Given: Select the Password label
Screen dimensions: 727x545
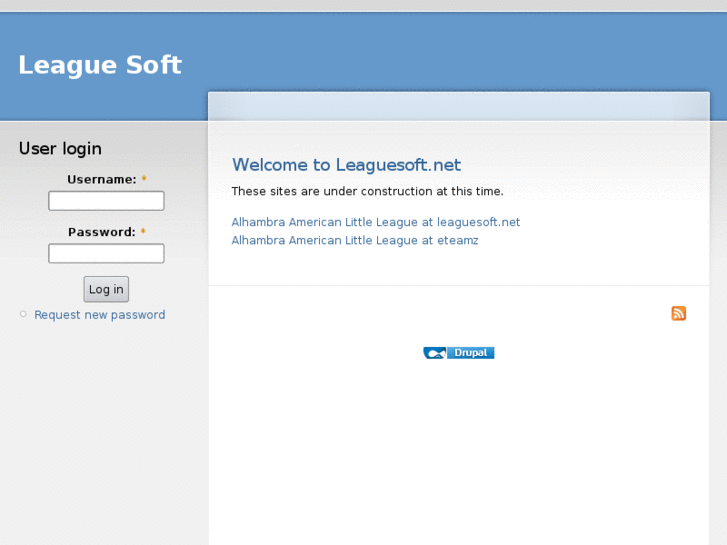Looking at the screenshot, I should point(102,232).
